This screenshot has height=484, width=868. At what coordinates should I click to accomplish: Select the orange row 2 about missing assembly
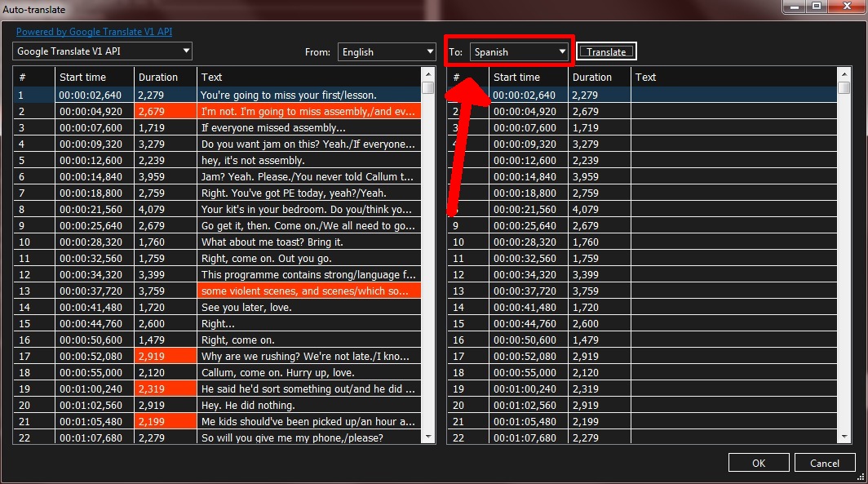point(245,110)
